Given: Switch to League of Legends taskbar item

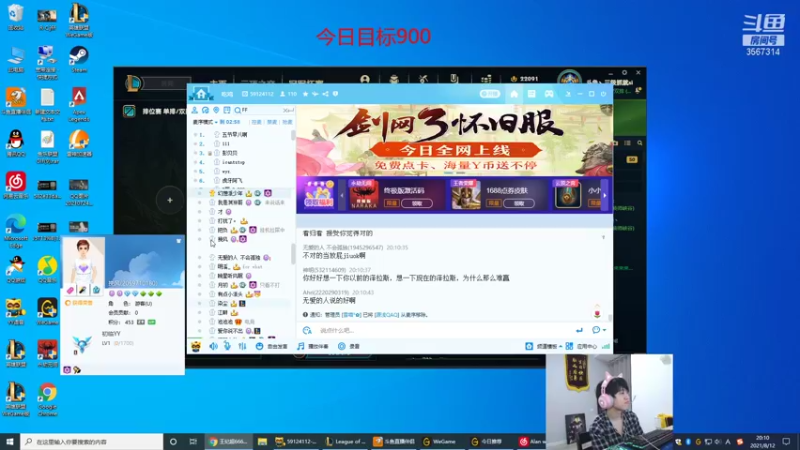Looking at the screenshot, I should point(345,441).
